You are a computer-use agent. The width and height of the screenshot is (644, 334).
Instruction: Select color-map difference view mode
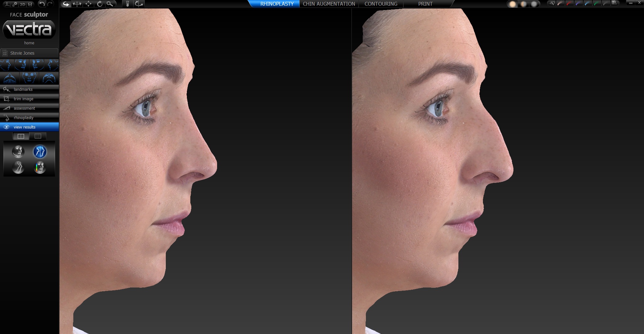pyautogui.click(x=40, y=167)
